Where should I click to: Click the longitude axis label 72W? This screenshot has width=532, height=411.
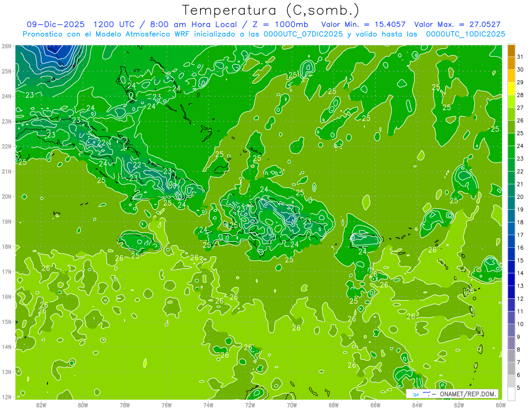[250, 405]
